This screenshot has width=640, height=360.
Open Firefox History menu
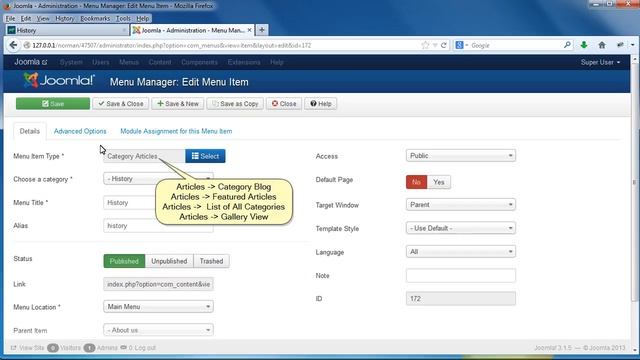click(64, 18)
